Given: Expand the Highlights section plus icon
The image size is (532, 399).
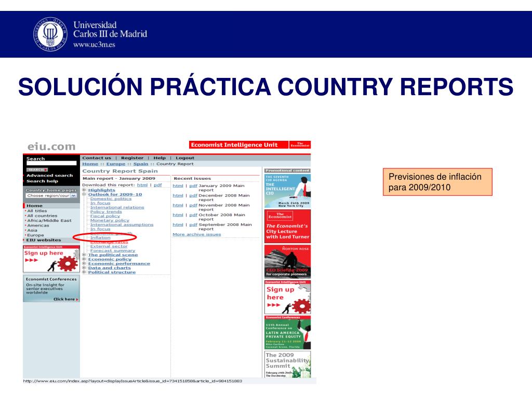Looking at the screenshot, I should click(x=84, y=190).
